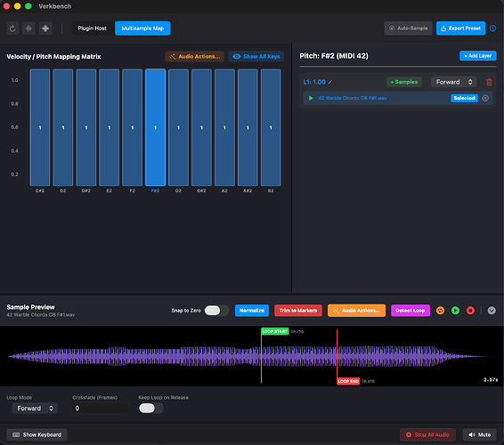
Task: Click the Detect Loop button
Action: tap(411, 311)
